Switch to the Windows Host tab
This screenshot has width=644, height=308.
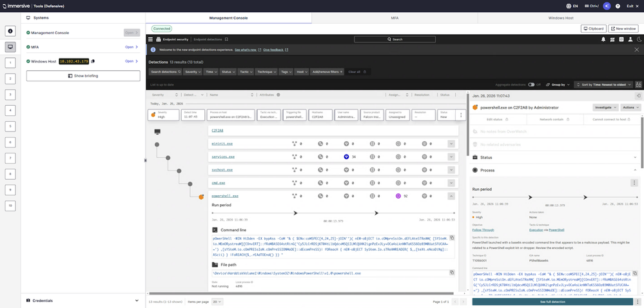(x=560, y=18)
